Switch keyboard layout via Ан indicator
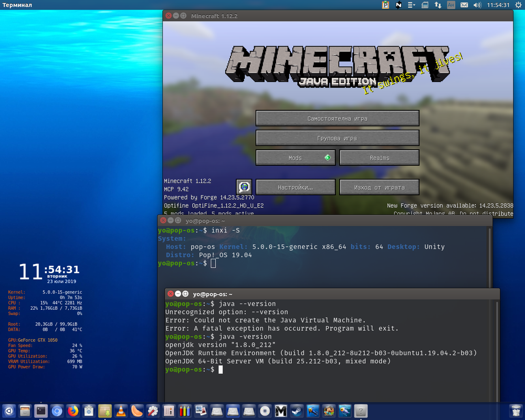Image resolution: width=525 pixels, height=420 pixels. tap(451, 5)
